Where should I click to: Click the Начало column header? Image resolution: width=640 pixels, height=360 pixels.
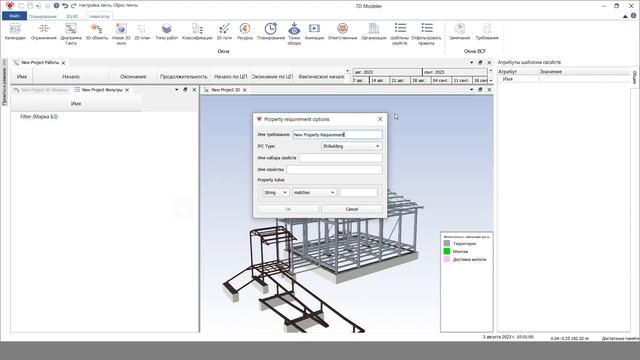(71, 76)
